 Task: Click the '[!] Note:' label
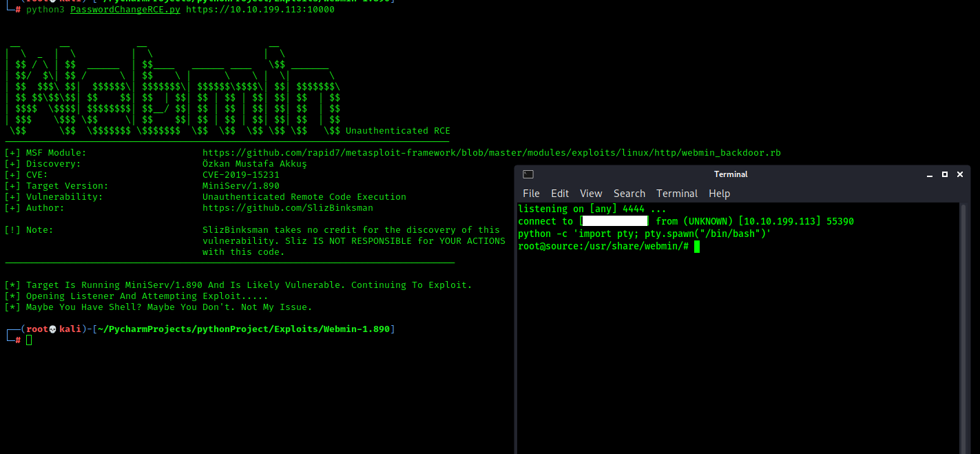tap(29, 230)
